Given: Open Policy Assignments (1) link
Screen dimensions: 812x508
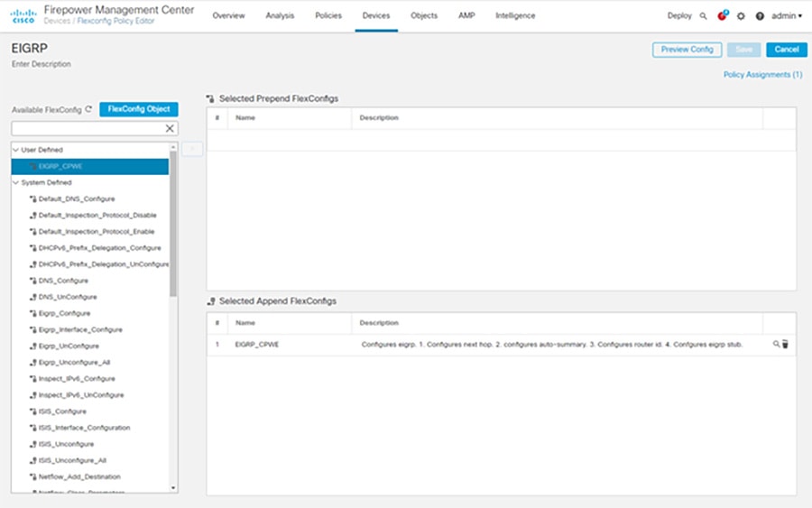Looking at the screenshot, I should (x=762, y=75).
